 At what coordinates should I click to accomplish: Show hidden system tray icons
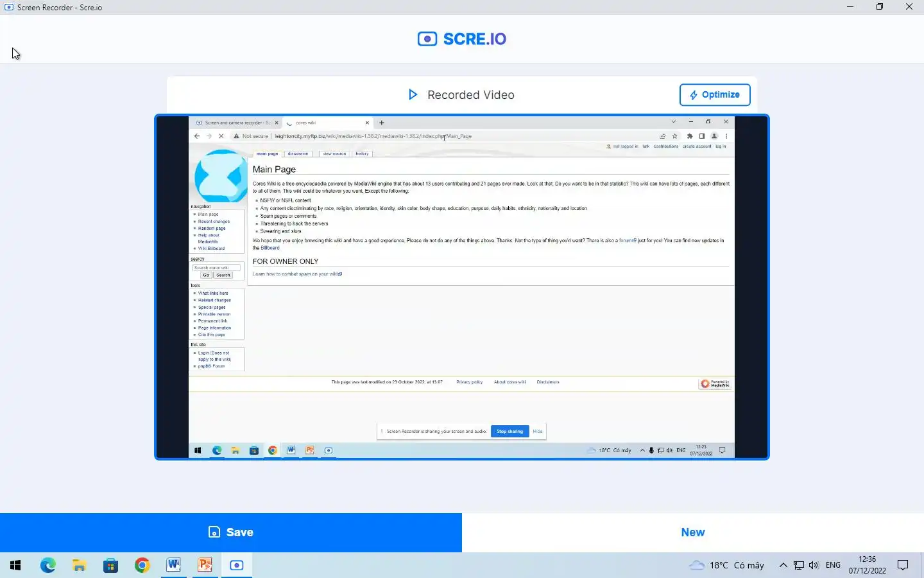pyautogui.click(x=783, y=565)
